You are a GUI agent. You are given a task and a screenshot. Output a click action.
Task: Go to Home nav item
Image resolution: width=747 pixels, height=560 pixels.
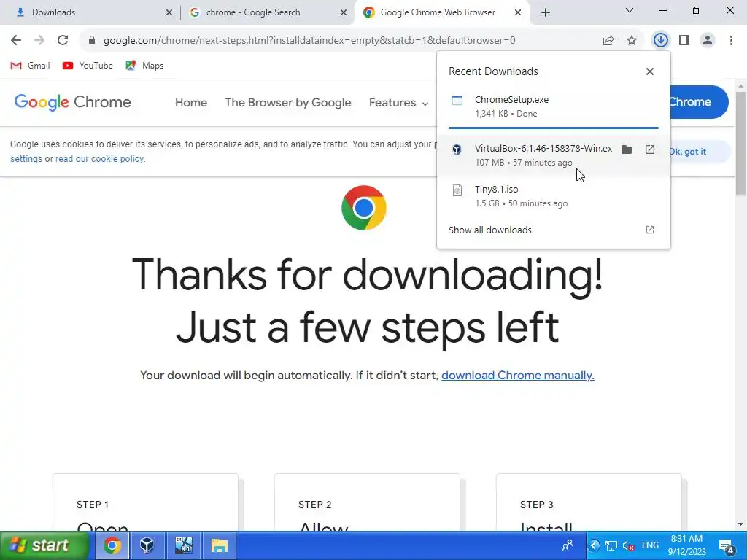click(x=191, y=102)
